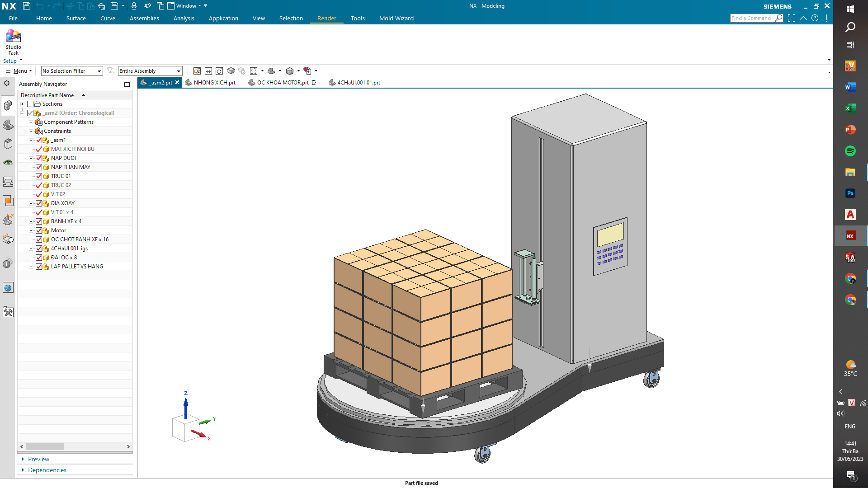This screenshot has width=868, height=488.
Task: Expand the Preview section
Action: click(38, 459)
